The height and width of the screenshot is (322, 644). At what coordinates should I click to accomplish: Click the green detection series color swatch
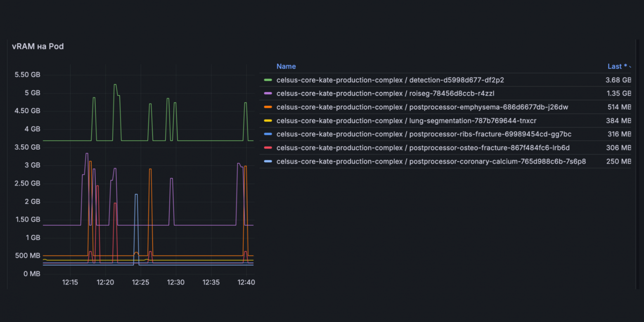(x=268, y=80)
